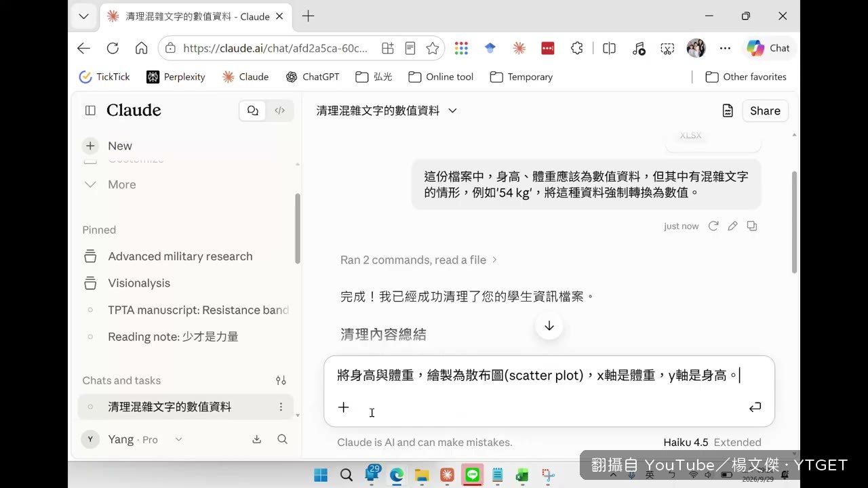
Task: Jump to bottom of conversation arrow
Action: tap(549, 326)
